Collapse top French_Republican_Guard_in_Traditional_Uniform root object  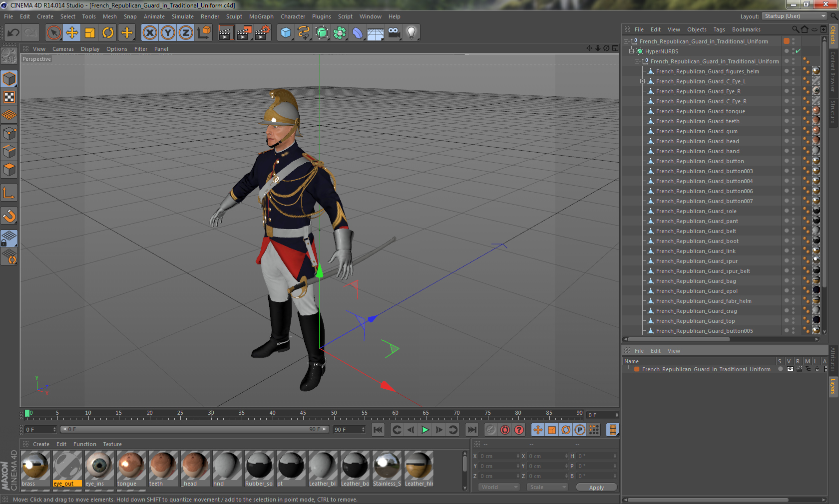[x=626, y=41]
